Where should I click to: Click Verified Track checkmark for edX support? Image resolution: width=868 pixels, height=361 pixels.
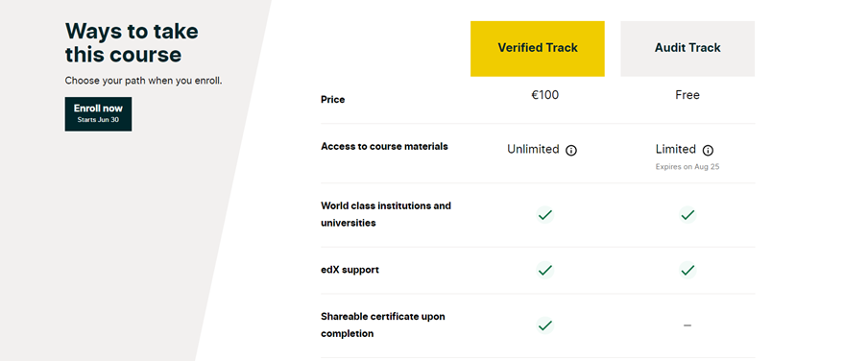545,270
